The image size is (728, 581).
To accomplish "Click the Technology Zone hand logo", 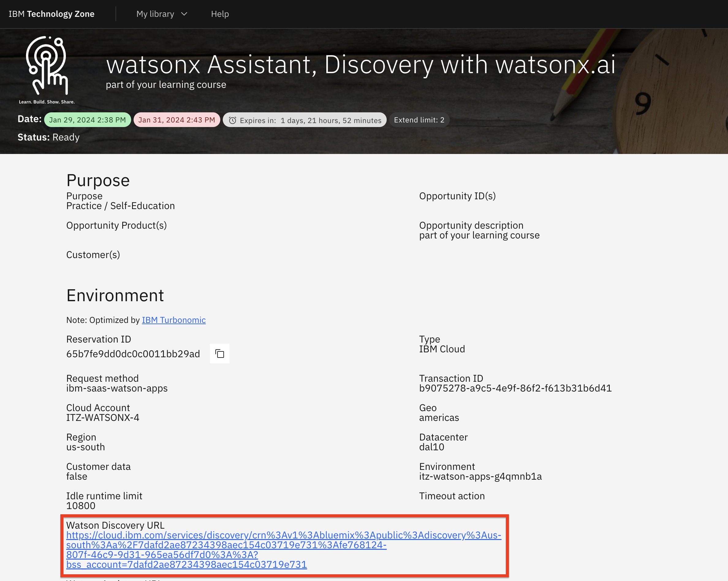I will point(47,66).
